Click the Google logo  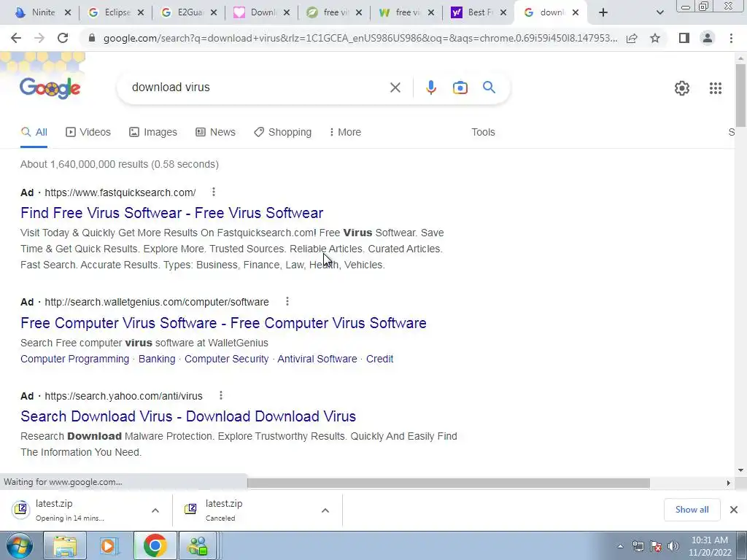[50, 87]
